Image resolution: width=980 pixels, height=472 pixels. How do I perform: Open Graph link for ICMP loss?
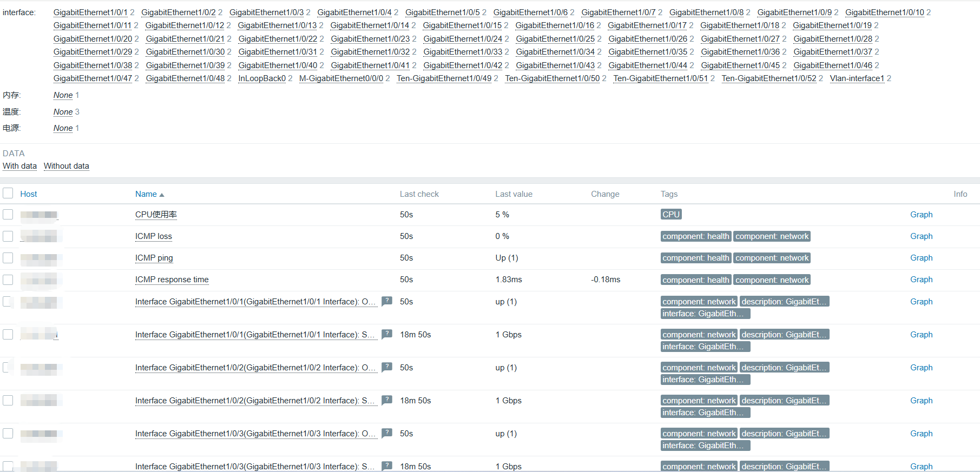tap(921, 236)
